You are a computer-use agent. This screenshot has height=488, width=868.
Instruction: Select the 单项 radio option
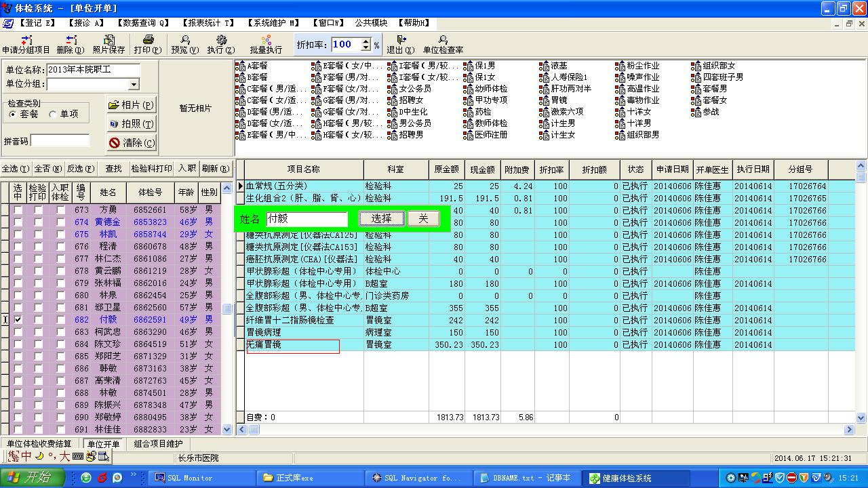(53, 115)
